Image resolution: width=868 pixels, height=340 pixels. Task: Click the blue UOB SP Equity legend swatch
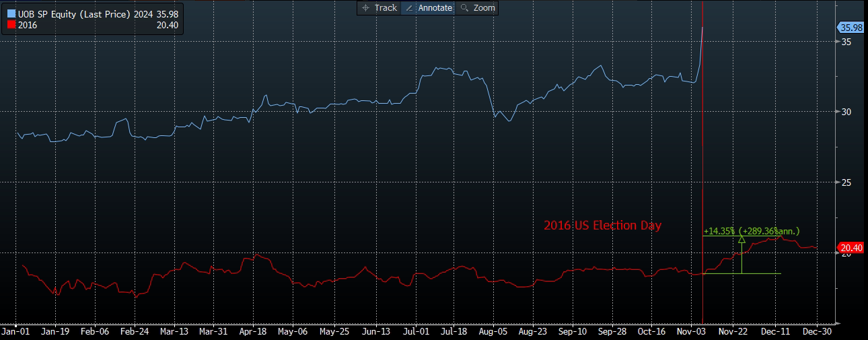coord(12,13)
